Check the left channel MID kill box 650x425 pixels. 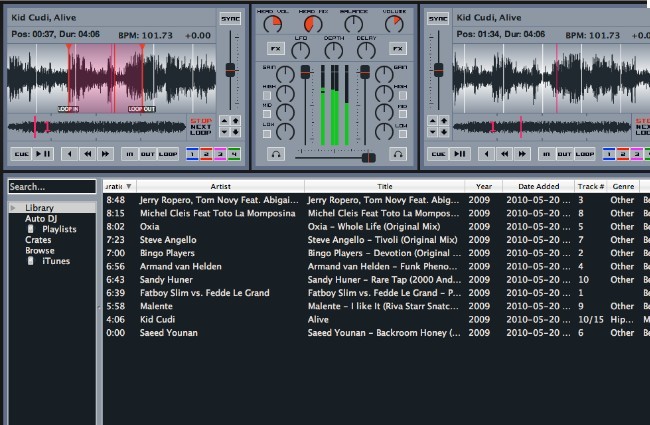pos(267,114)
